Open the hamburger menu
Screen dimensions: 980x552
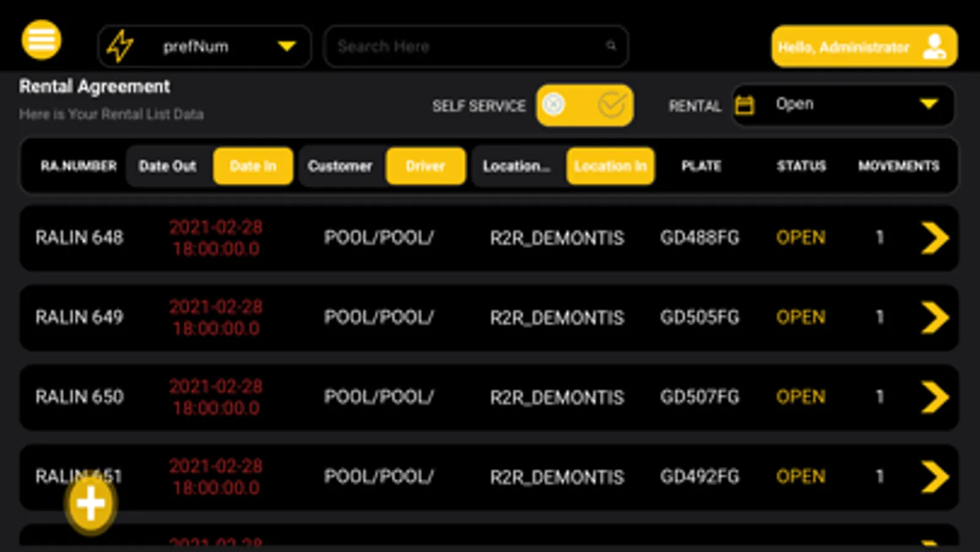(x=42, y=40)
